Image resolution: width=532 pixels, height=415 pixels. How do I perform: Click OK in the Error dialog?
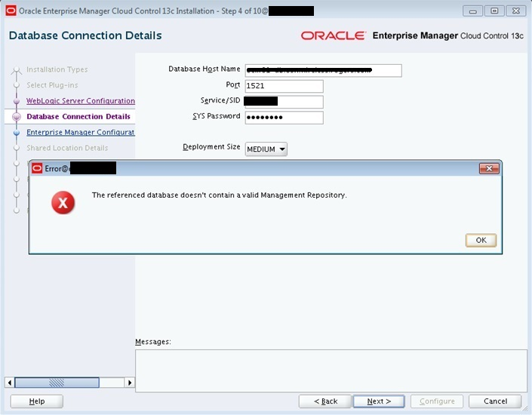pos(481,240)
